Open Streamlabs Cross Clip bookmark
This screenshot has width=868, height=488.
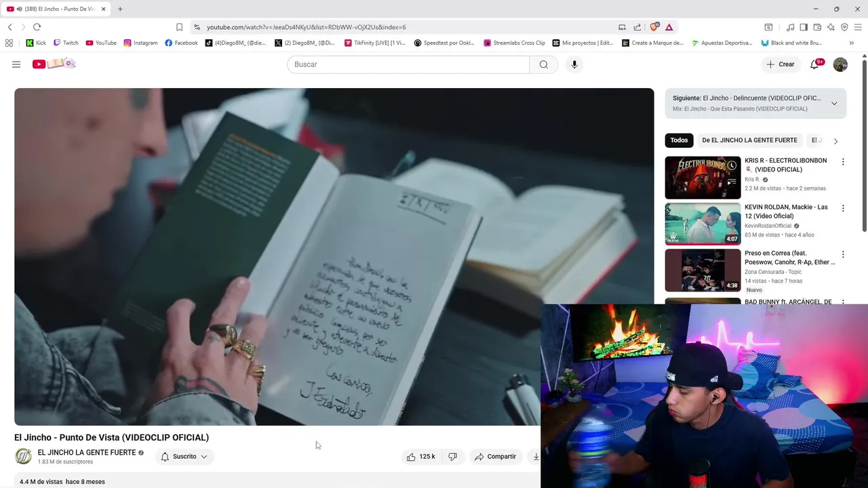(x=514, y=43)
